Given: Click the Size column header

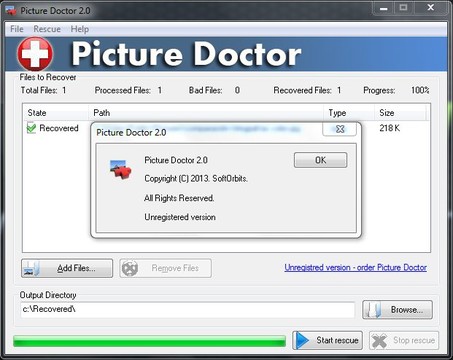Looking at the screenshot, I should pyautogui.click(x=400, y=113).
